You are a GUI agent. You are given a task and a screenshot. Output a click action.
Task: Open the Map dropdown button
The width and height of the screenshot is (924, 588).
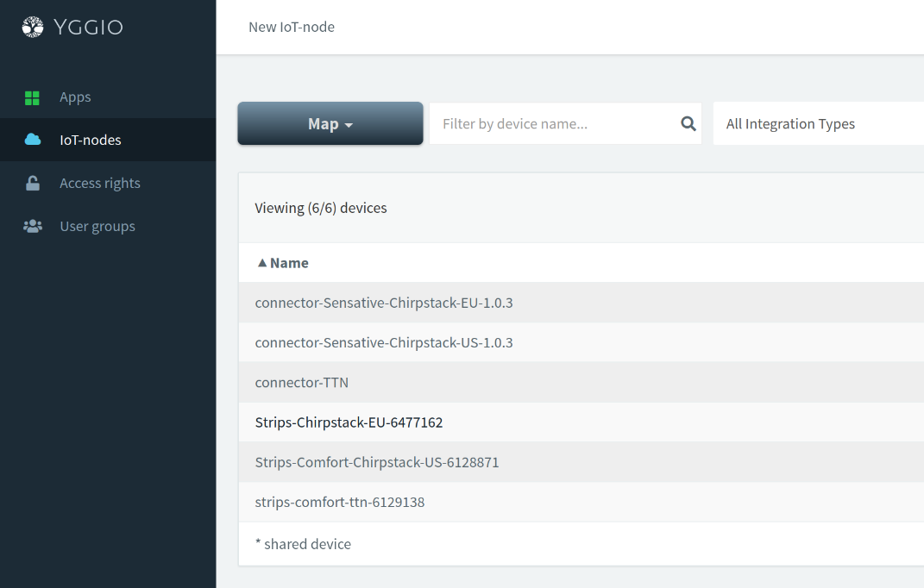pos(330,124)
